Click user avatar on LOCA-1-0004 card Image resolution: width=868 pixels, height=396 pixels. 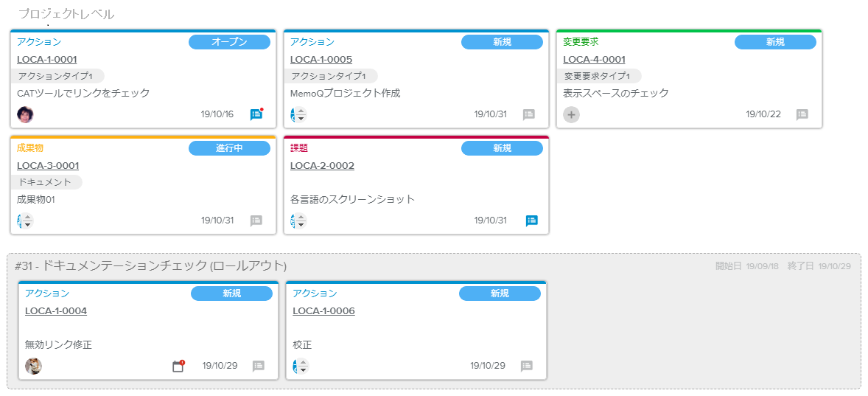coord(33,366)
